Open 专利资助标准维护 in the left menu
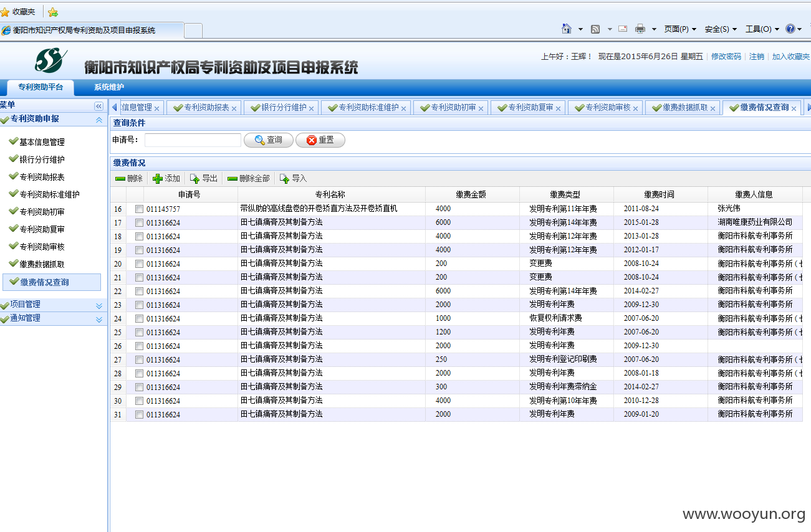 [x=49, y=194]
